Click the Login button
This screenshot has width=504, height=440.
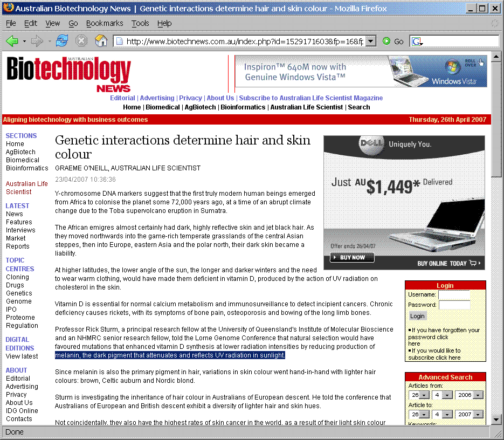click(417, 316)
